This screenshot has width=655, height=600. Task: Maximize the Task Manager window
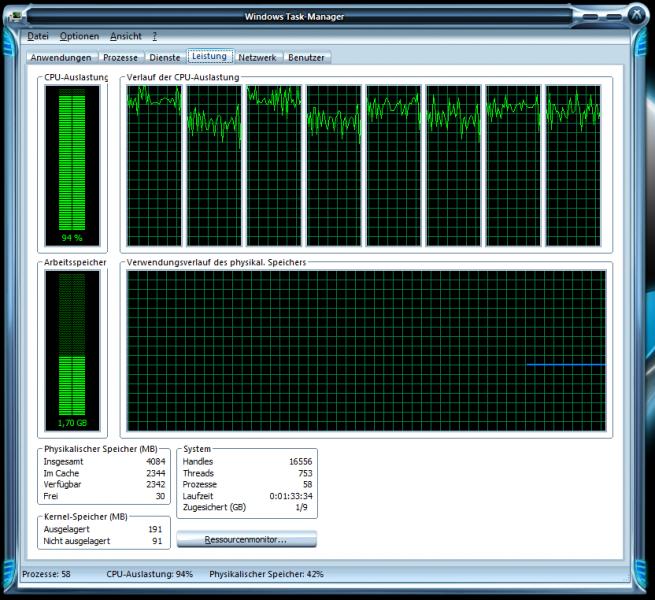[x=614, y=17]
